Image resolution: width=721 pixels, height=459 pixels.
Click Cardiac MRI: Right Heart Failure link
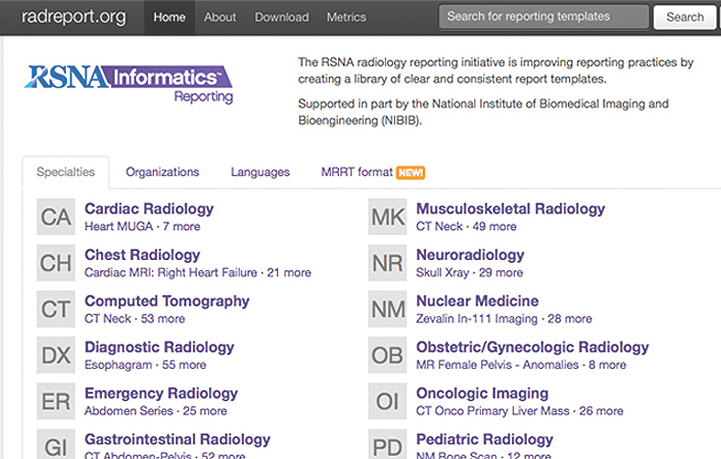point(171,272)
